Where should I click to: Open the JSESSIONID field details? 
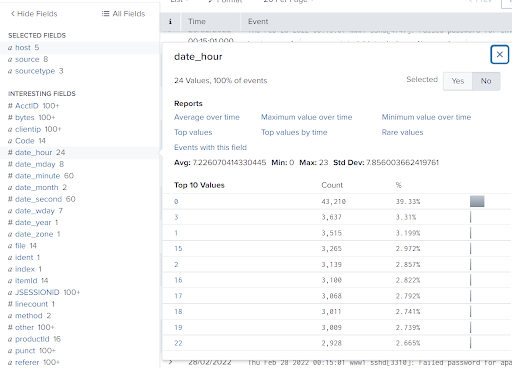(x=44, y=292)
